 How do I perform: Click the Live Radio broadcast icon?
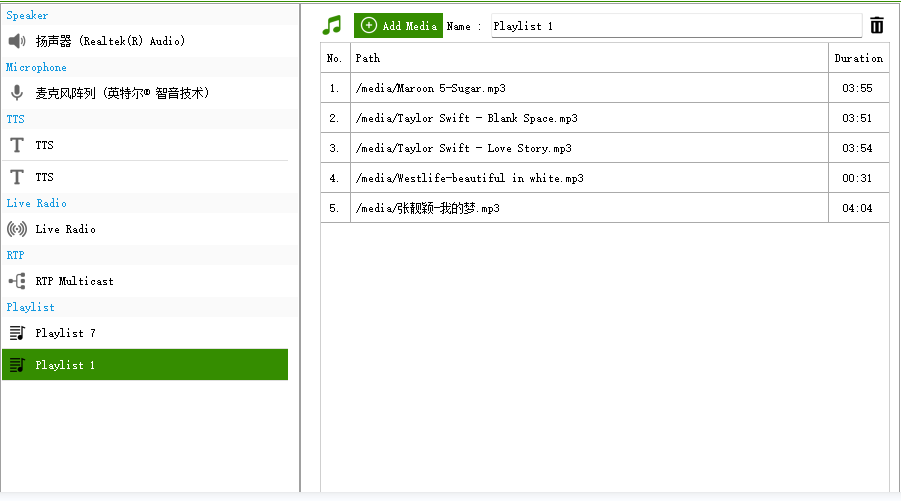point(17,229)
